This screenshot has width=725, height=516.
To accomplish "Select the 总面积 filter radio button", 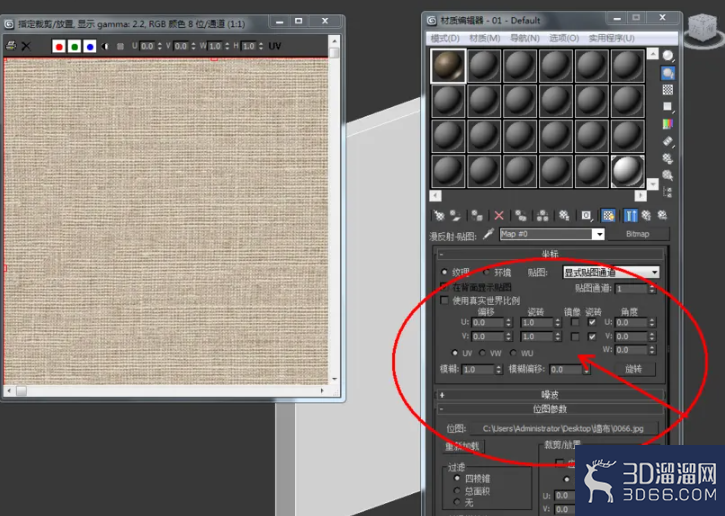I will click(457, 491).
